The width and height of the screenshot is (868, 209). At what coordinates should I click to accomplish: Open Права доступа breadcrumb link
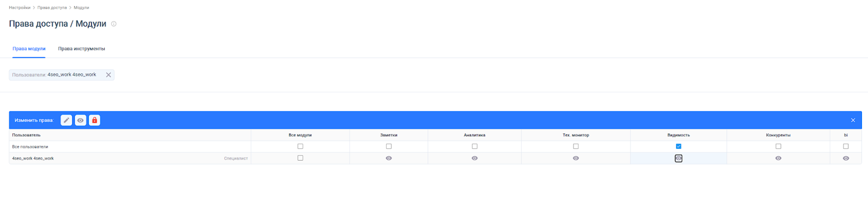tap(52, 8)
